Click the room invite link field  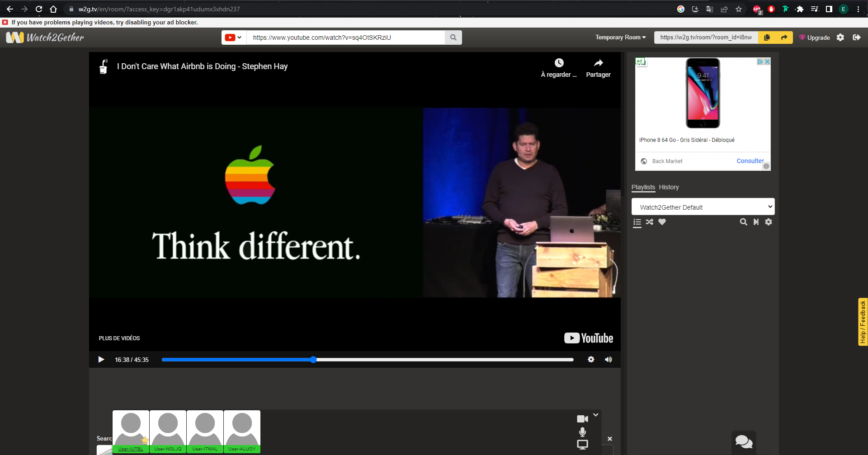click(x=706, y=38)
